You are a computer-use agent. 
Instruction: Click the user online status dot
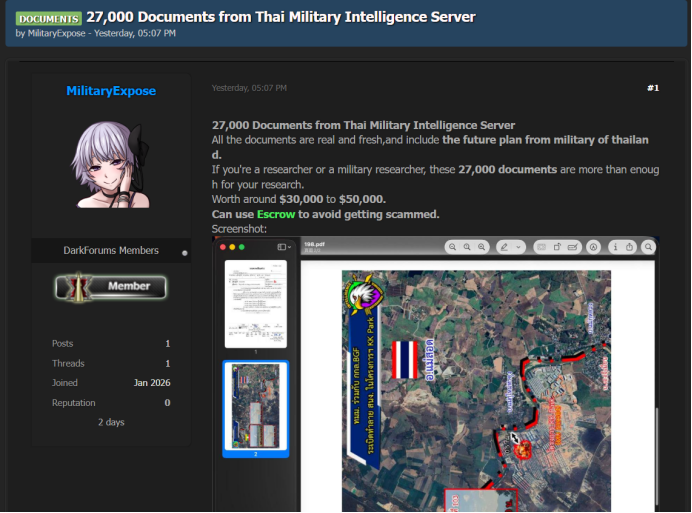pos(185,253)
